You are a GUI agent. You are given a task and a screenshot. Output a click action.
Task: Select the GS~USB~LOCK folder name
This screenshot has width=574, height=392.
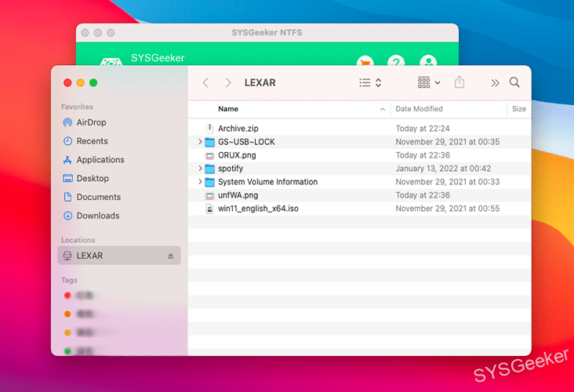click(x=246, y=142)
